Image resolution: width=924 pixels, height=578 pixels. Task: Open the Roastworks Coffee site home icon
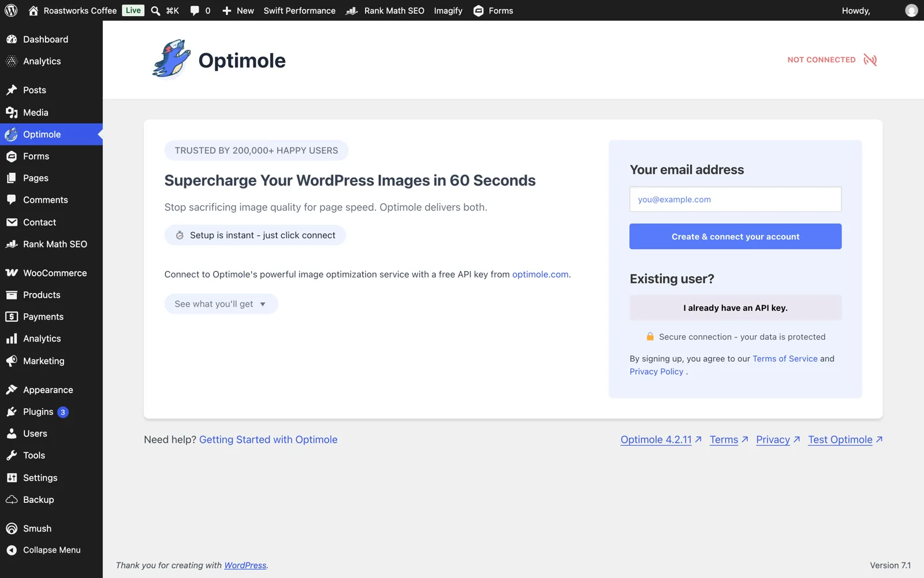[33, 10]
